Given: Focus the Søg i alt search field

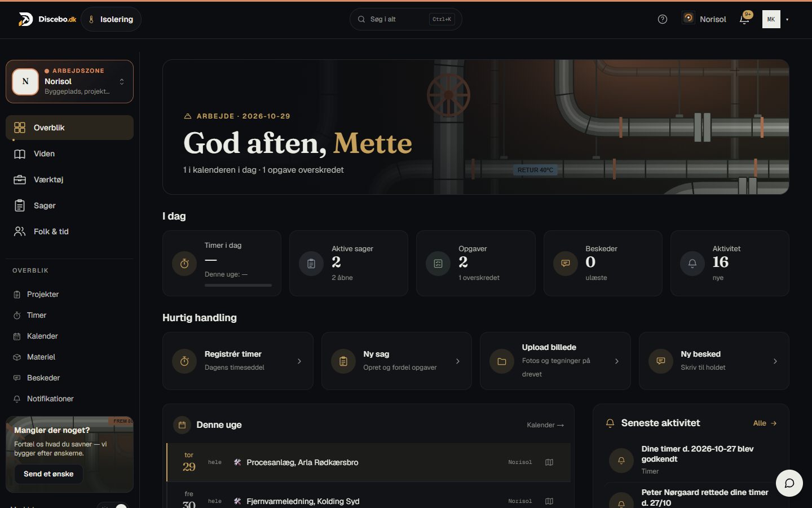Looking at the screenshot, I should pyautogui.click(x=405, y=19).
